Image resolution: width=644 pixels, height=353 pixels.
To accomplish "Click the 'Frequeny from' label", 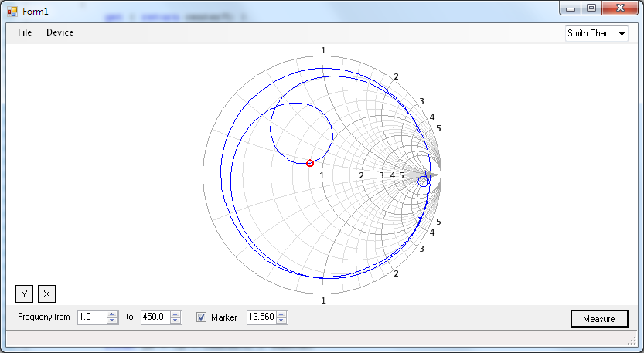I will [x=44, y=317].
